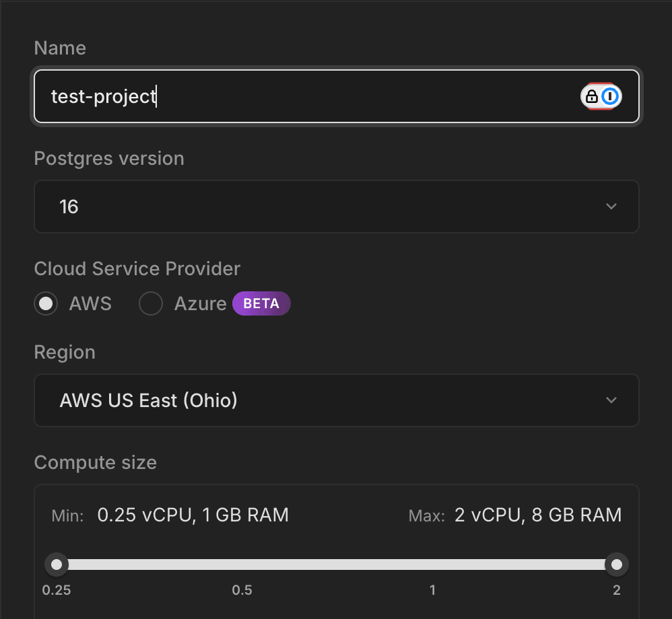Focus the Name field containing test-project
The height and width of the screenshot is (619, 672).
click(x=303, y=97)
